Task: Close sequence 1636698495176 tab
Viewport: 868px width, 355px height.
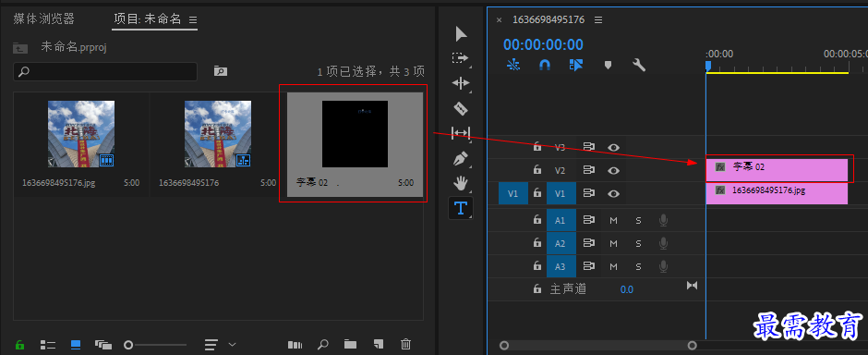Action: click(x=499, y=20)
